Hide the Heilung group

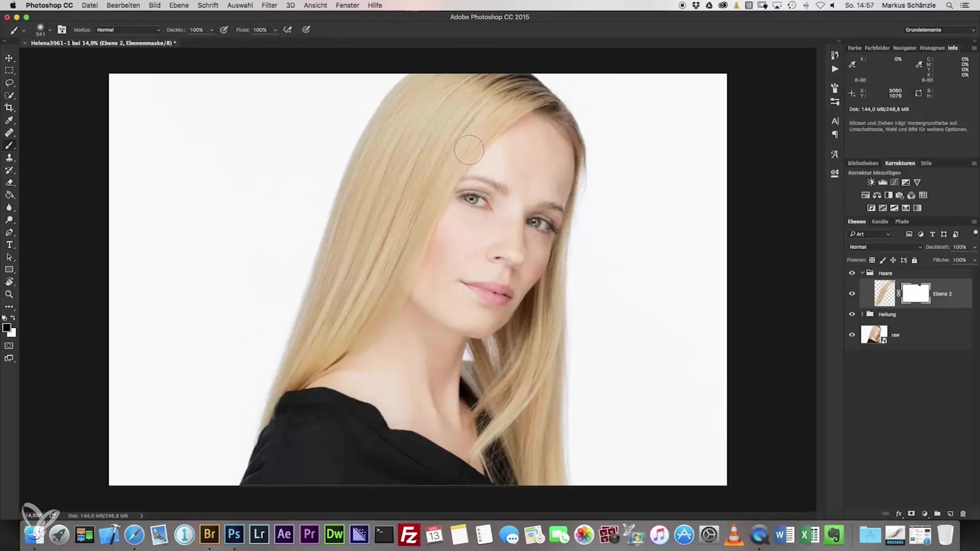852,314
